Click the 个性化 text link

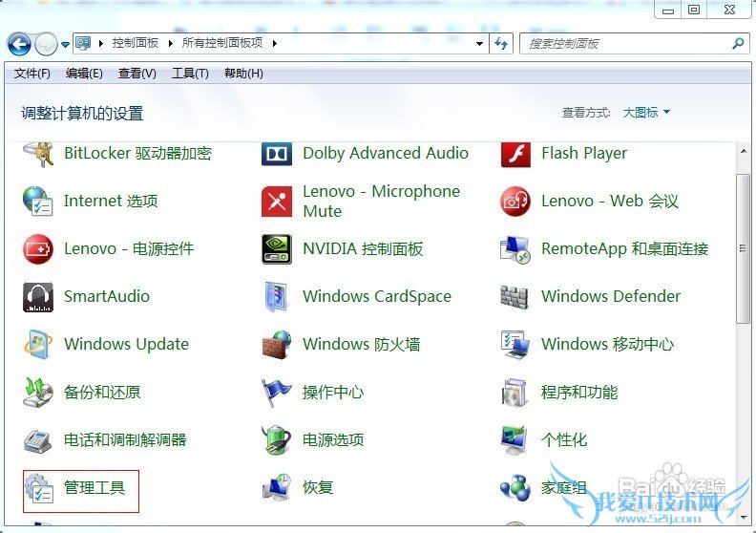564,440
